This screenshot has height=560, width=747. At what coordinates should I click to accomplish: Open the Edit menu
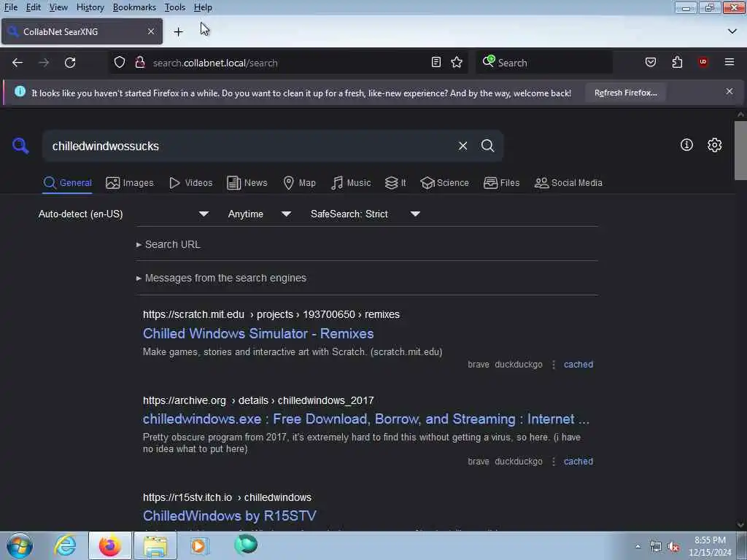34,7
